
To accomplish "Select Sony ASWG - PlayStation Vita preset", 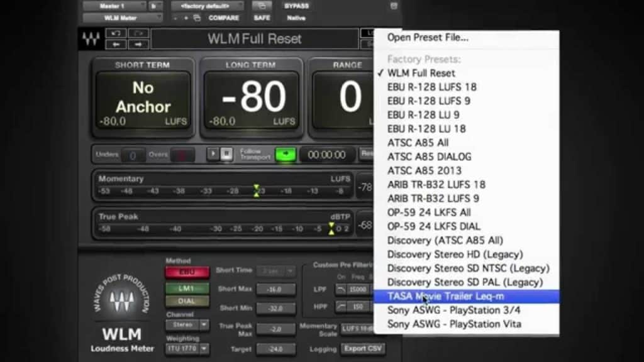I will [467, 324].
